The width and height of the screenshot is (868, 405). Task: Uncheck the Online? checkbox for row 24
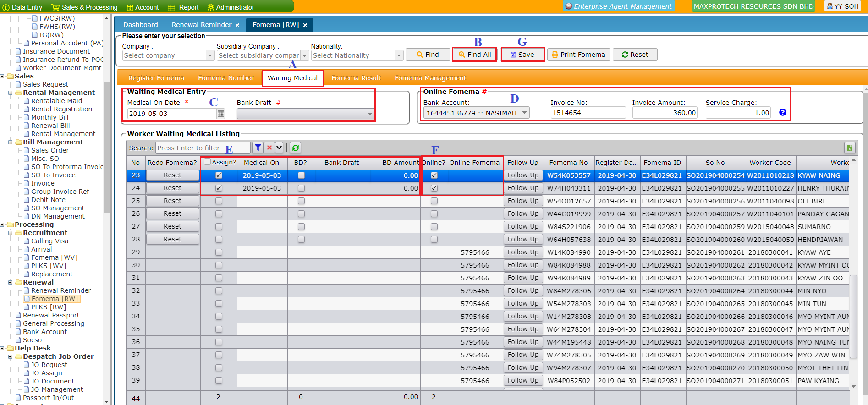pos(434,188)
